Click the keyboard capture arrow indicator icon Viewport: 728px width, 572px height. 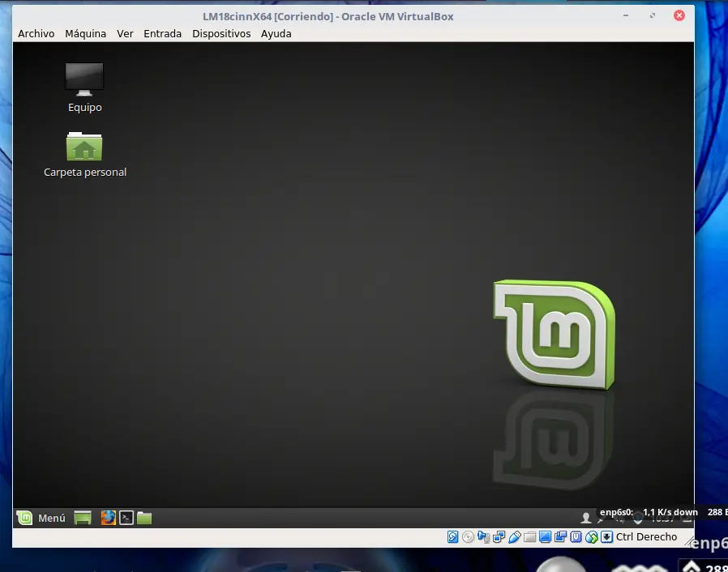[607, 537]
